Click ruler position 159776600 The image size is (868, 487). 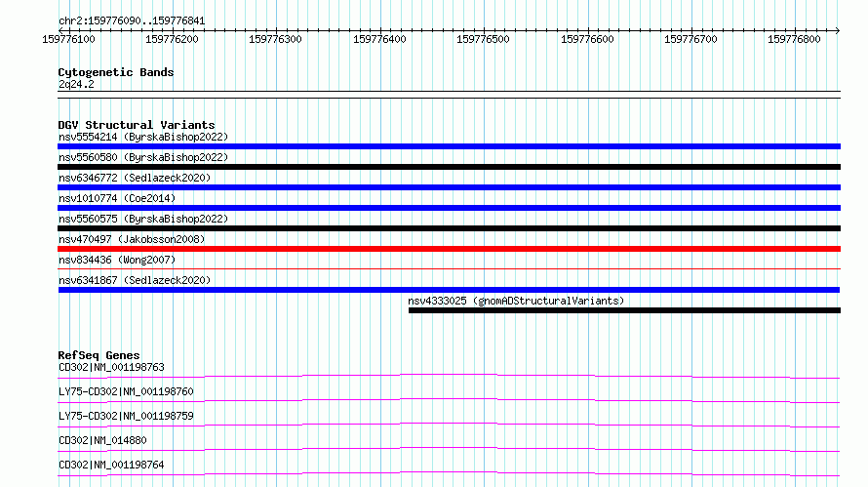[587, 39]
